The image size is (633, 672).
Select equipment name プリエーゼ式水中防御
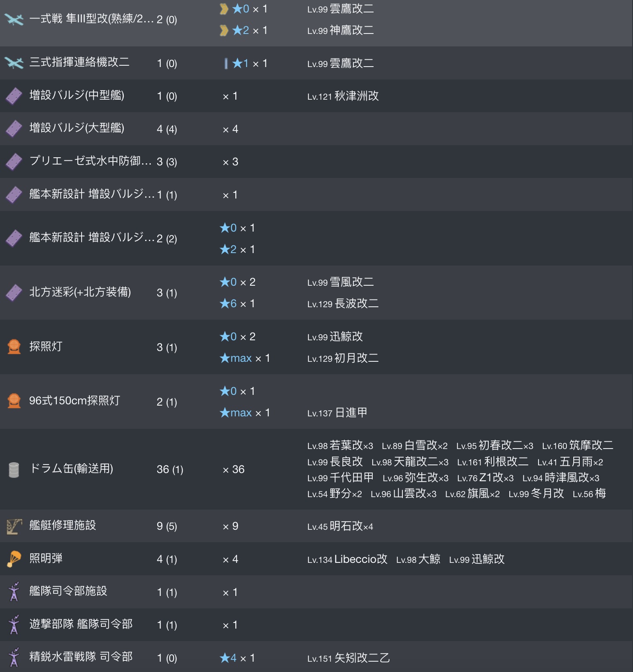pyautogui.click(x=91, y=161)
